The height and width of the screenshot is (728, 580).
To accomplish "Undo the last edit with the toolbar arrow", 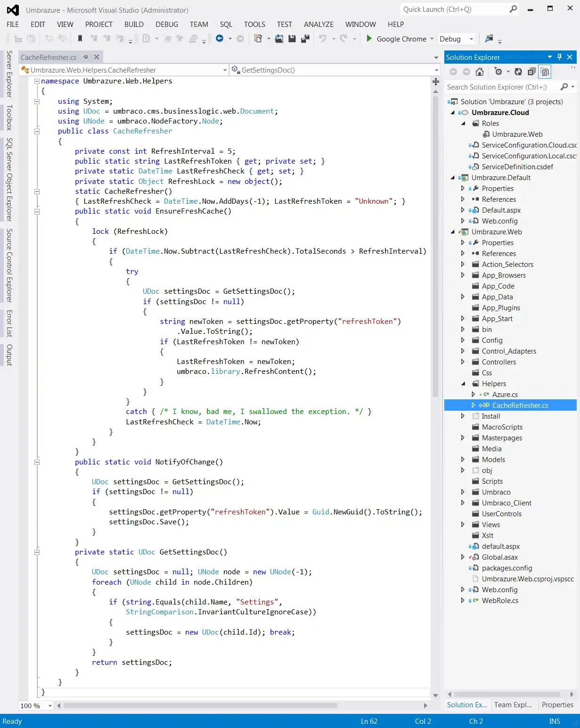I will [x=323, y=39].
